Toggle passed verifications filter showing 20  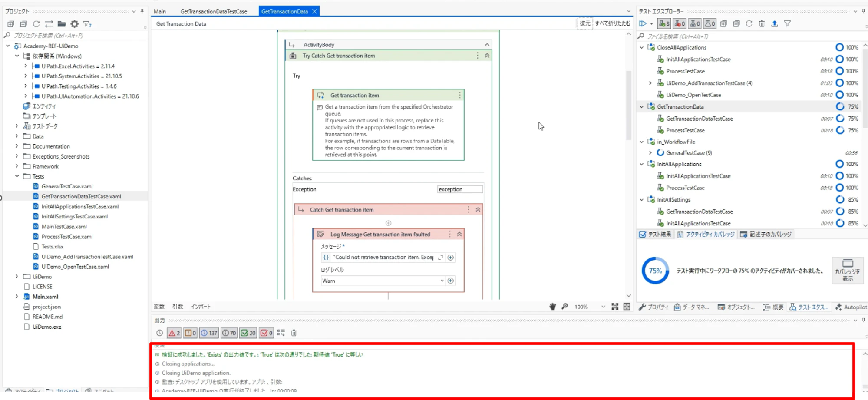point(248,333)
